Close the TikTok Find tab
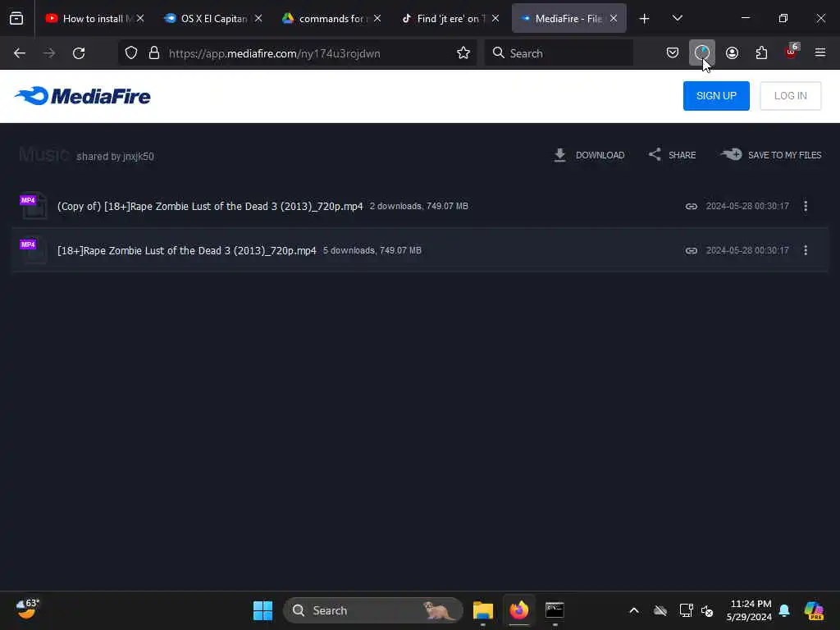840x630 pixels. click(x=495, y=18)
